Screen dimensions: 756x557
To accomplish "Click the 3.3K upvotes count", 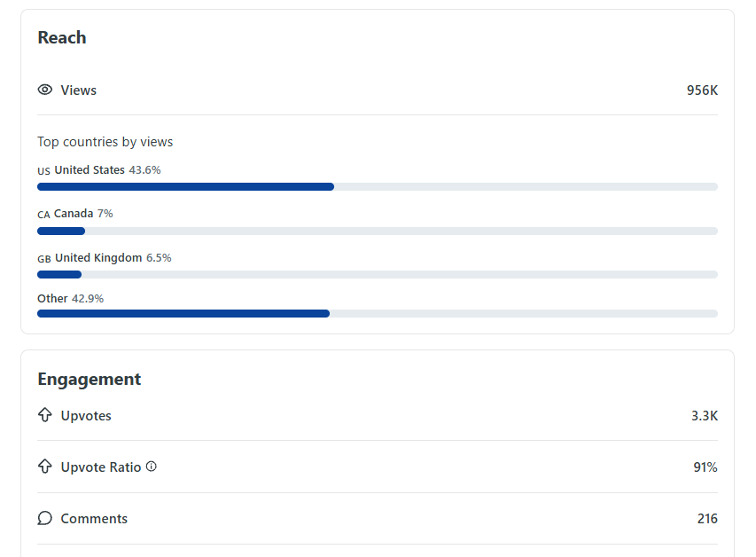I will 706,415.
